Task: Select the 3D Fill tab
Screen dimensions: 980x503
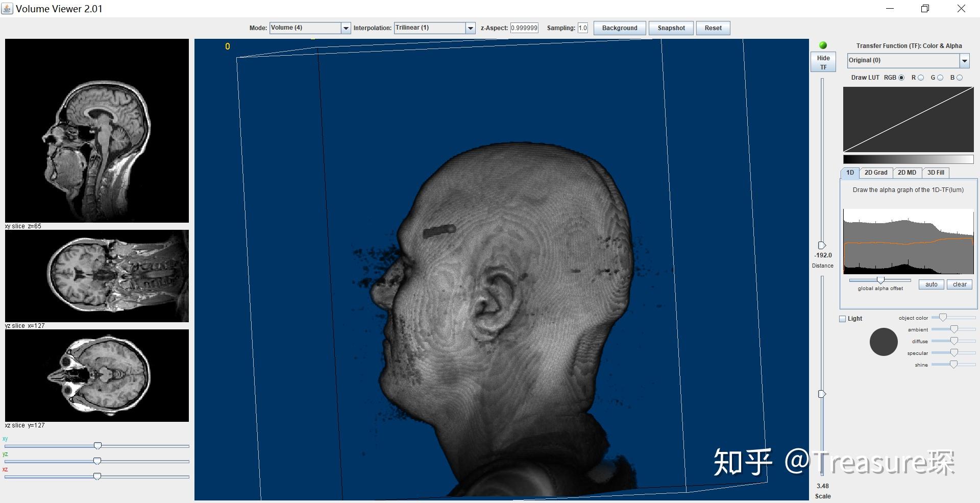Action: pyautogui.click(x=936, y=173)
